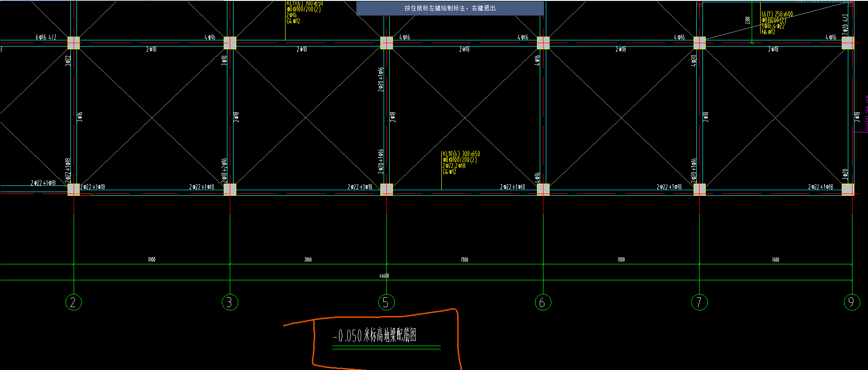Select axis bubble number 7
This screenshot has width=868, height=370.
700,302
